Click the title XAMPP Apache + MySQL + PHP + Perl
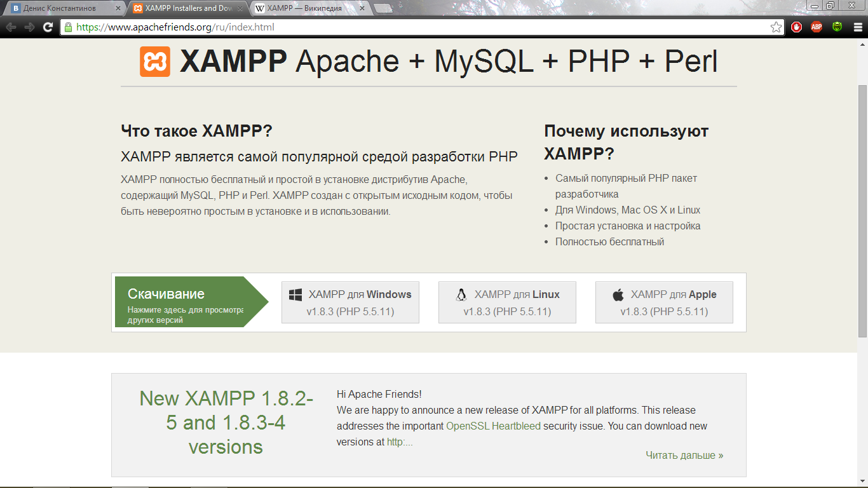Screen dimensions: 868x488 coord(449,62)
